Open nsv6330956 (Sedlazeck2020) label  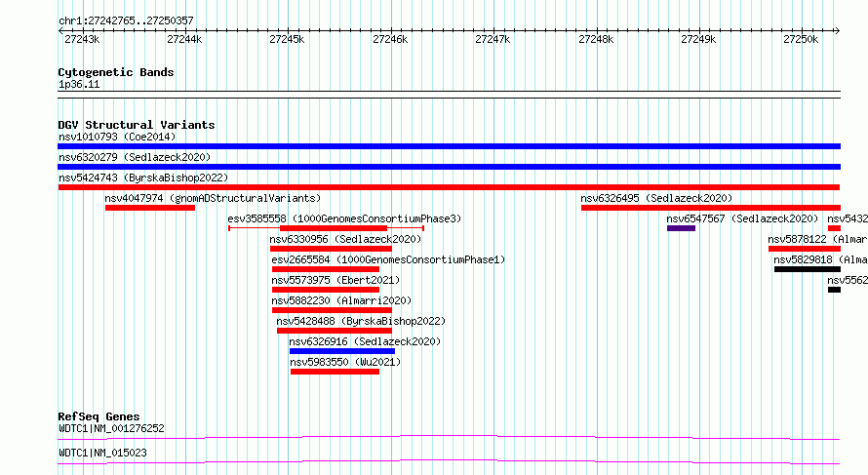pos(345,239)
